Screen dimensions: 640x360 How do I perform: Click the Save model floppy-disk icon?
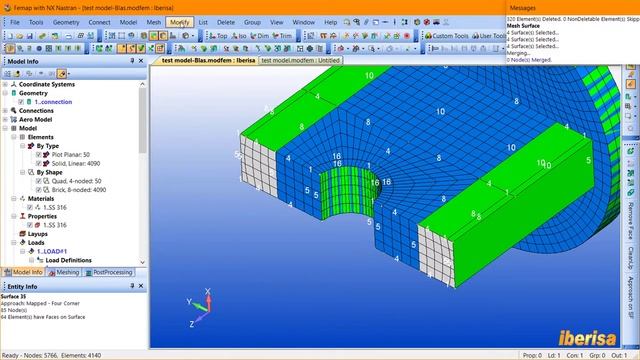(x=29, y=36)
